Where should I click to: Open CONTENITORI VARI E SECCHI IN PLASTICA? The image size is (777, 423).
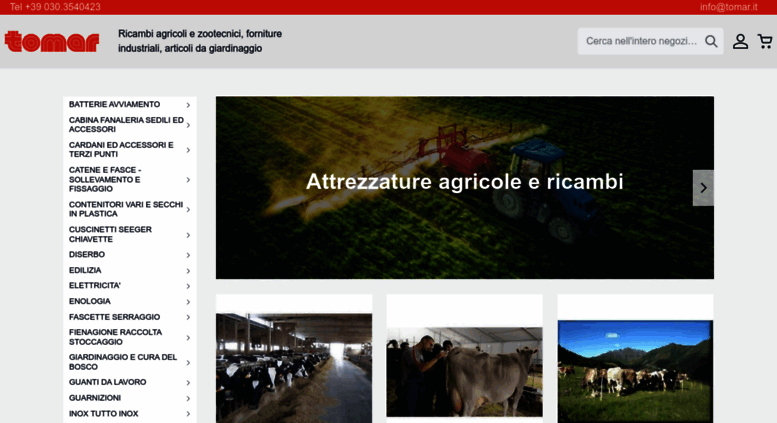click(x=126, y=209)
